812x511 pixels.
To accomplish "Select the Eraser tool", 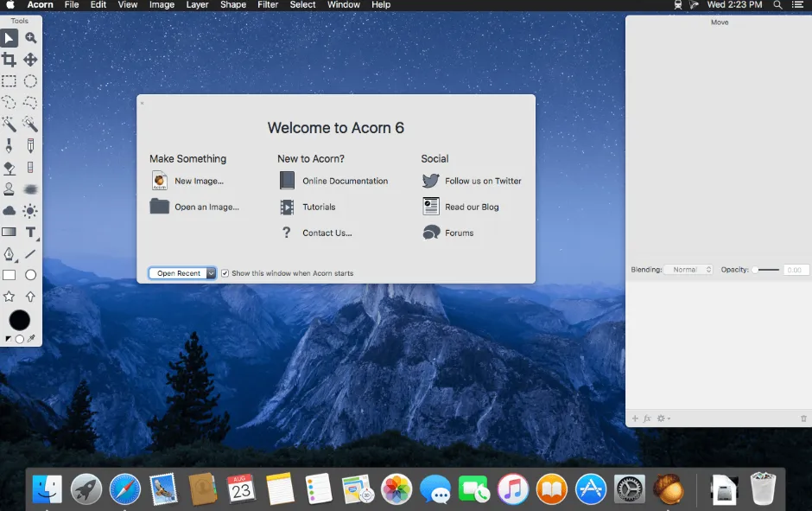I will point(30,168).
